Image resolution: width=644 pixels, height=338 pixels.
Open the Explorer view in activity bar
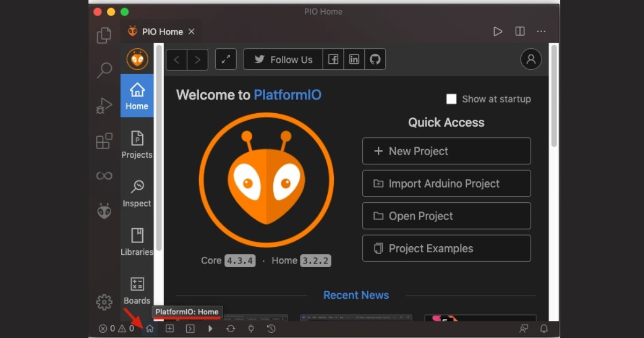pyautogui.click(x=104, y=36)
